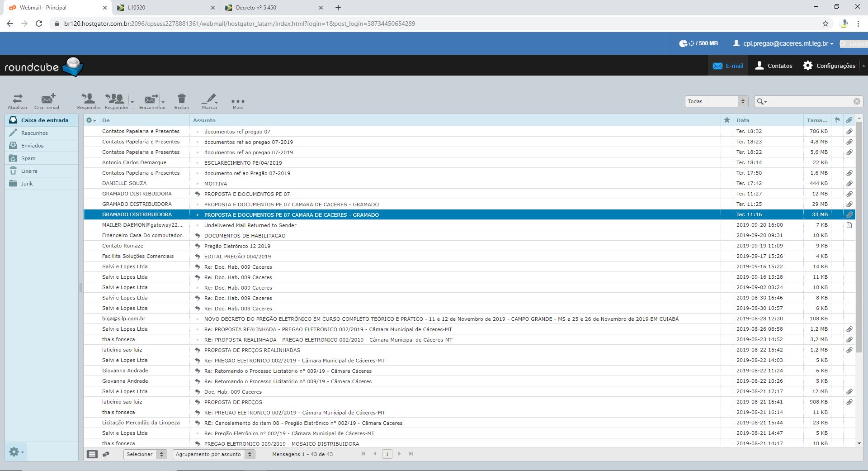Switch to the Contatos tab
This screenshot has height=471, width=868.
click(774, 66)
